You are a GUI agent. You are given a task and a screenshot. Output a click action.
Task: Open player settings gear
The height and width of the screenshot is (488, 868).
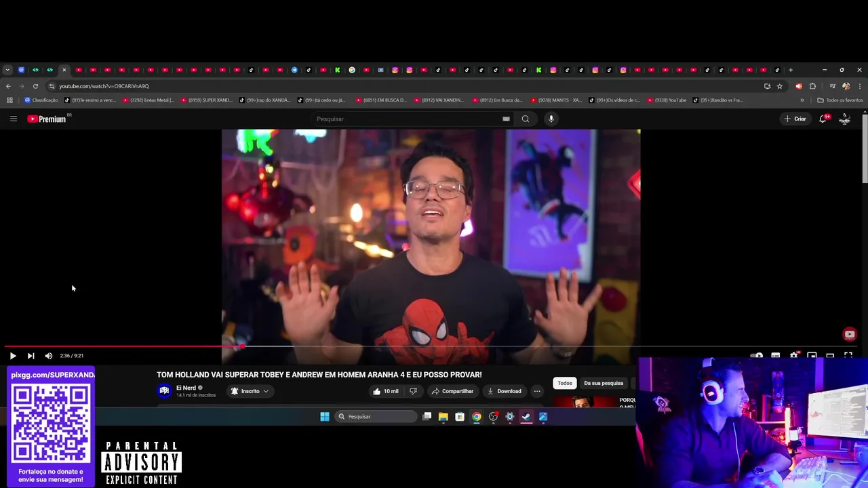(794, 356)
